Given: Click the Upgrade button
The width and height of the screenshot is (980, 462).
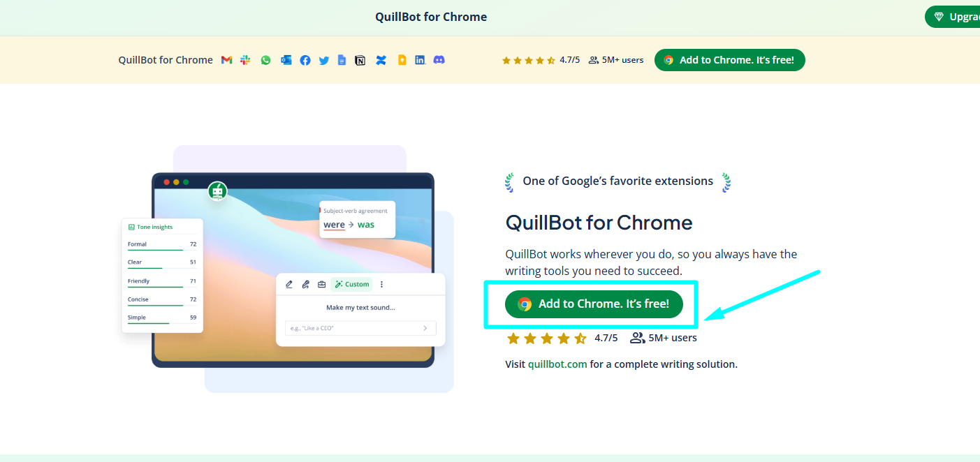Looking at the screenshot, I should 954,17.
